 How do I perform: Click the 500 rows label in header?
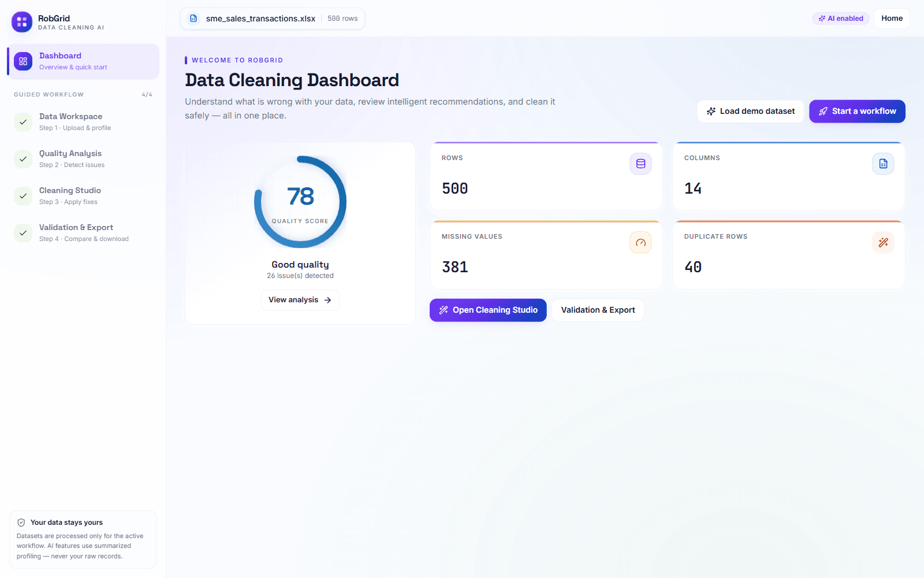(x=342, y=18)
